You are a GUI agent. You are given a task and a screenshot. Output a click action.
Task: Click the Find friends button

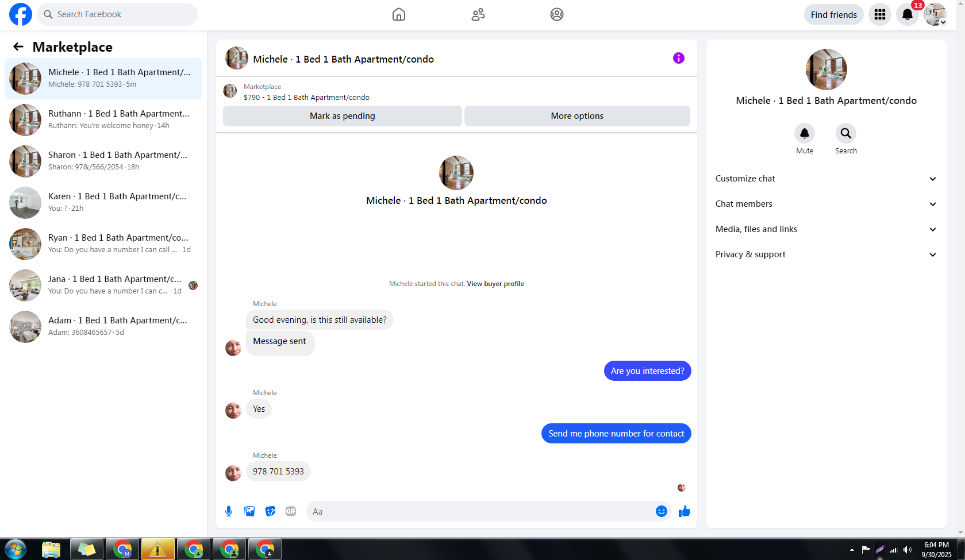coord(834,14)
